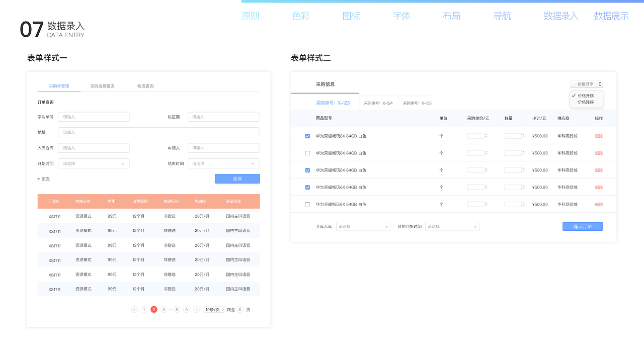Tick the checkbox in the first product row
Screen dimensions: 644x362
pyautogui.click(x=307, y=136)
